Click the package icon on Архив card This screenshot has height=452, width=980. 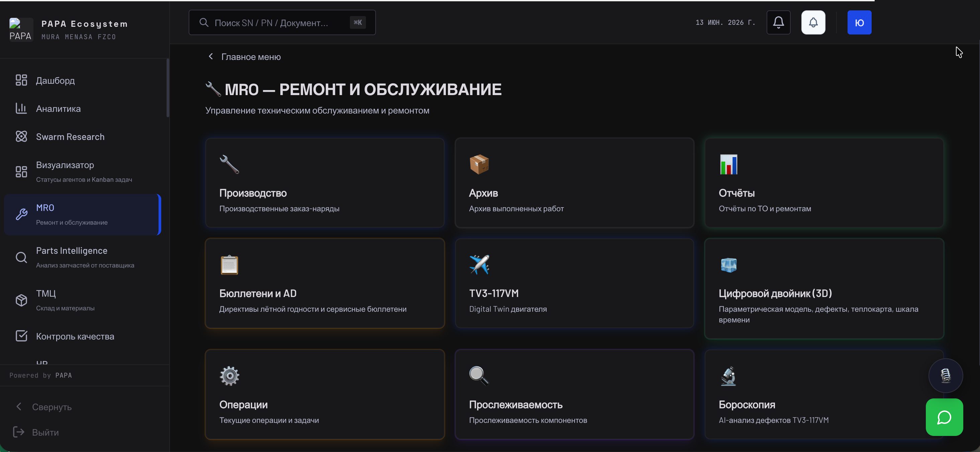[479, 164]
